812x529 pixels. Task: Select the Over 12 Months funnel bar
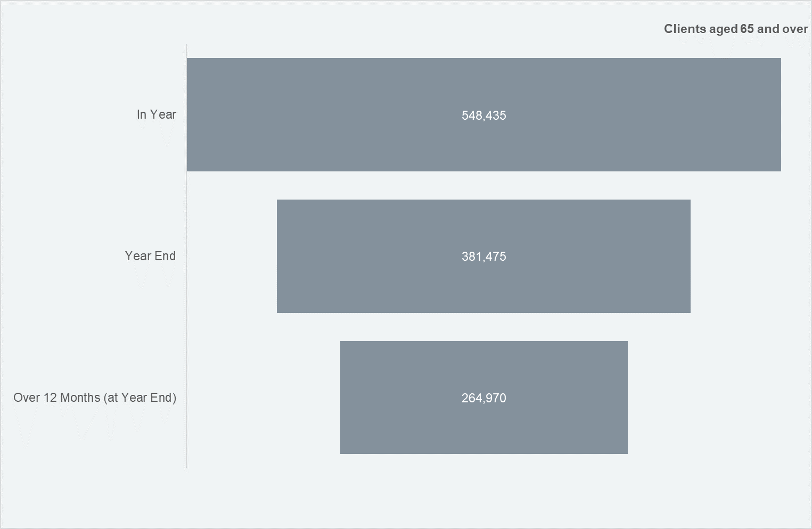pyautogui.click(x=483, y=398)
